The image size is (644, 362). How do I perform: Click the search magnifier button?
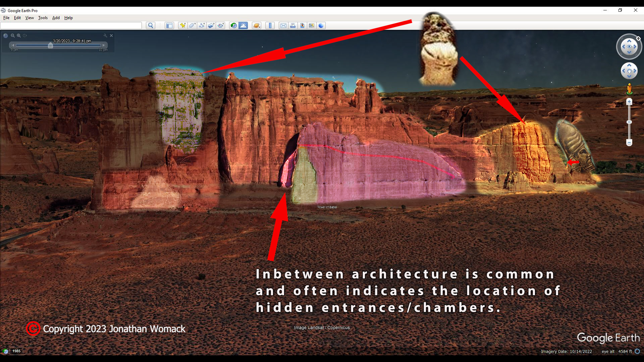[x=151, y=25]
